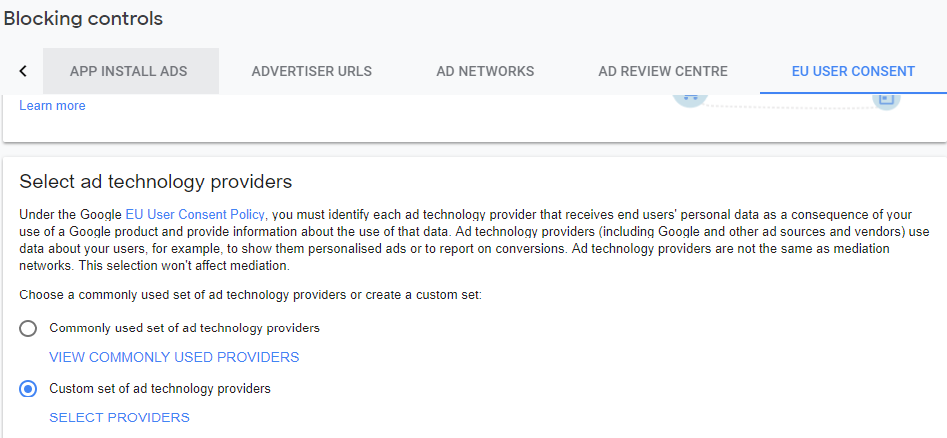Open the EU User Consent Policy link
947x438 pixels.
point(196,214)
